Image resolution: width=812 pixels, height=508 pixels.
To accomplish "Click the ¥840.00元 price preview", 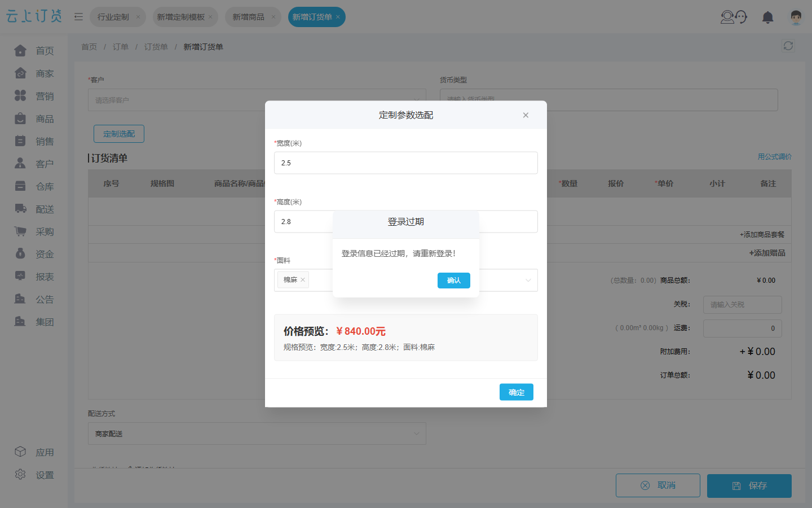I will [361, 331].
